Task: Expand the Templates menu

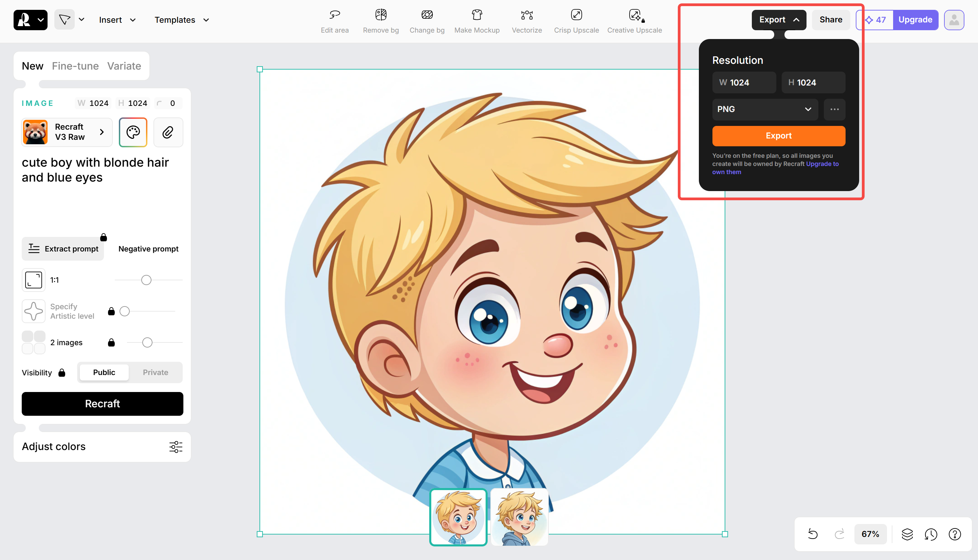Action: click(182, 20)
